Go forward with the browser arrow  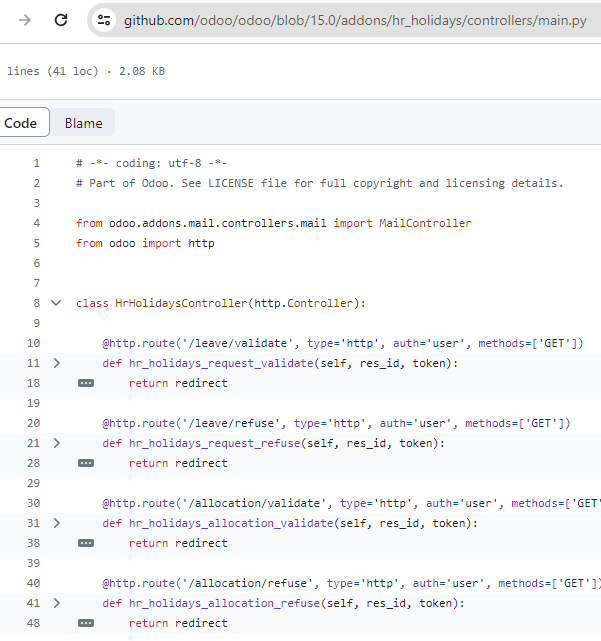[x=25, y=20]
